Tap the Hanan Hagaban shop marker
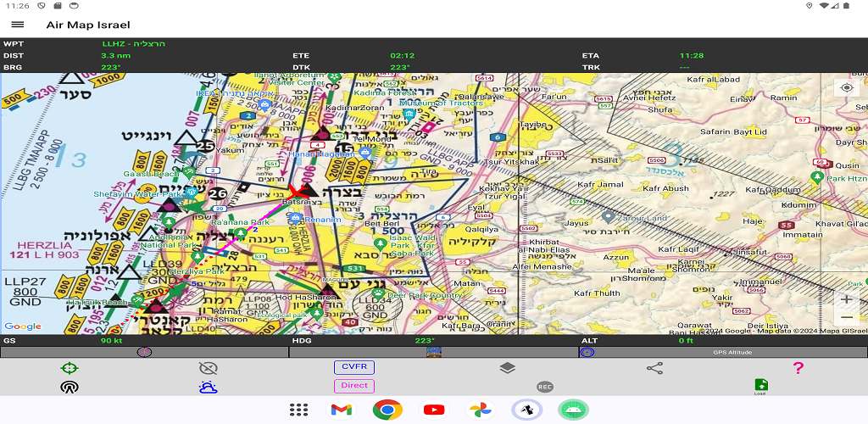 (x=364, y=151)
